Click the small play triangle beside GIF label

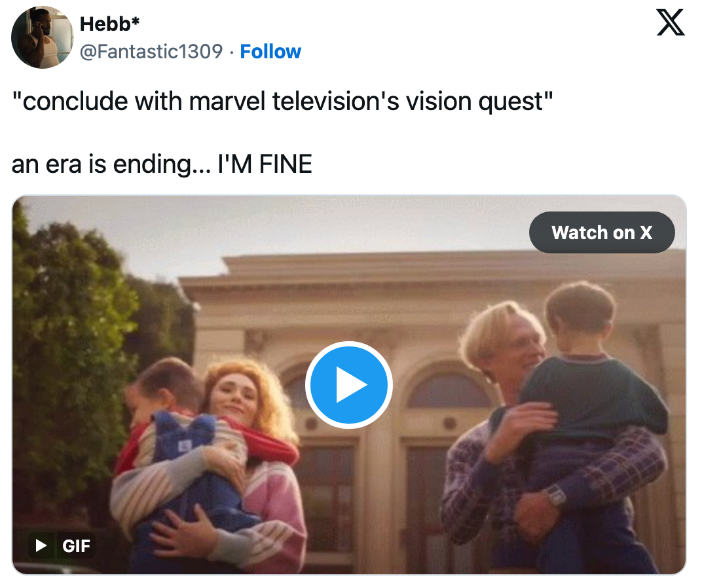click(x=41, y=545)
